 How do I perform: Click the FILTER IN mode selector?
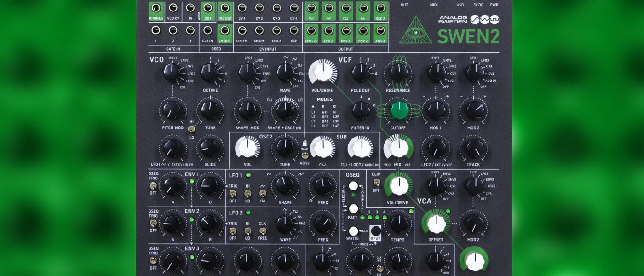pos(361,110)
